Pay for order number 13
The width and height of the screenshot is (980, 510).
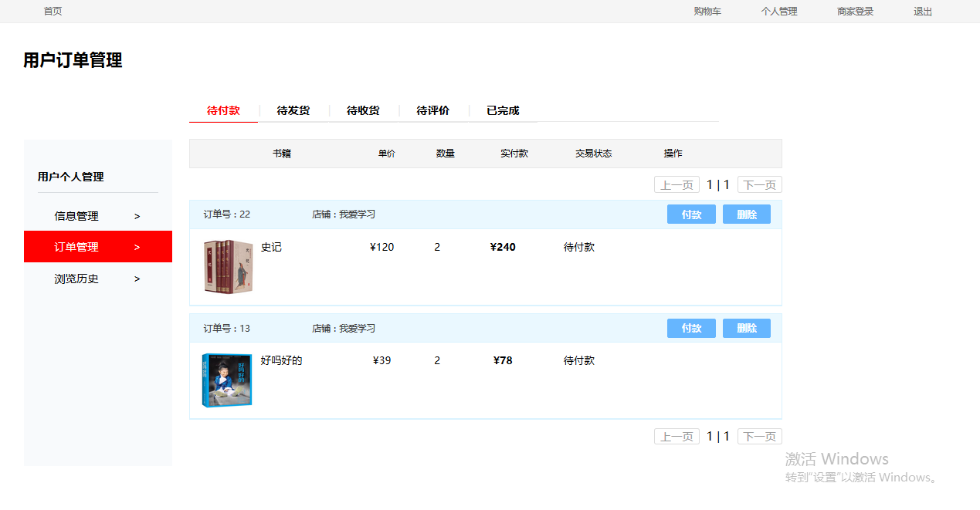pos(691,328)
